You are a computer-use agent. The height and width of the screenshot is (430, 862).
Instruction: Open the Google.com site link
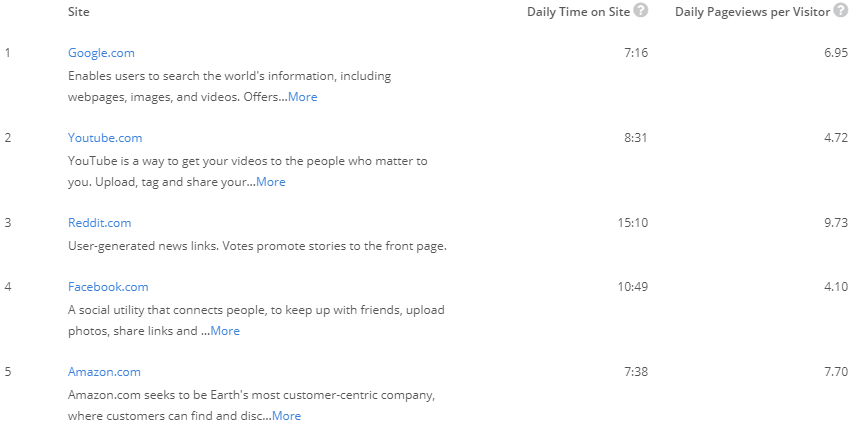click(x=101, y=52)
